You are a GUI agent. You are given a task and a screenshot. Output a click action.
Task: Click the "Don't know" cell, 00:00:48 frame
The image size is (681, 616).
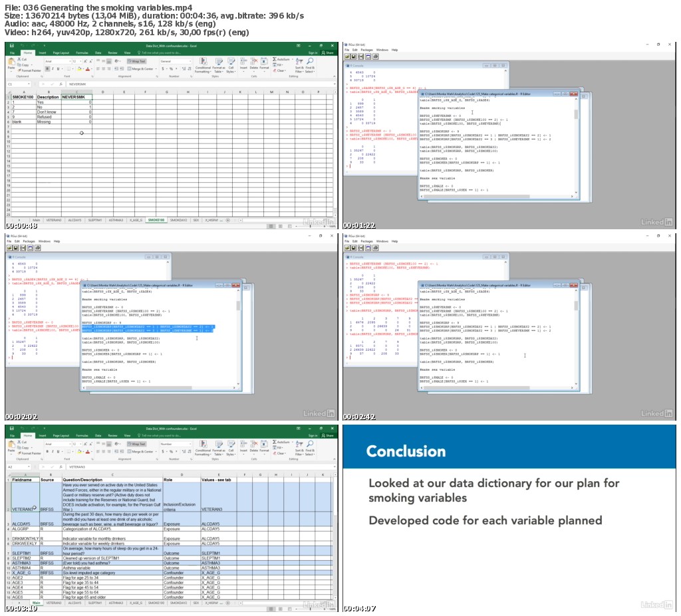pos(48,112)
